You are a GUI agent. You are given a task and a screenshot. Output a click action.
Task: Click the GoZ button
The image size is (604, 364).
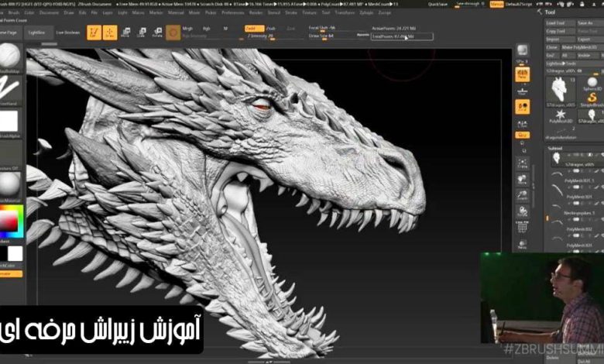[x=551, y=56]
